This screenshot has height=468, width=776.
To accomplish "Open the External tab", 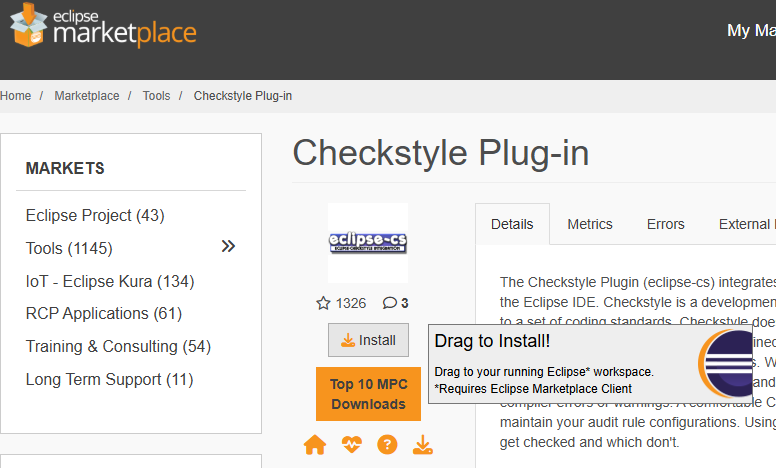I will [747, 224].
